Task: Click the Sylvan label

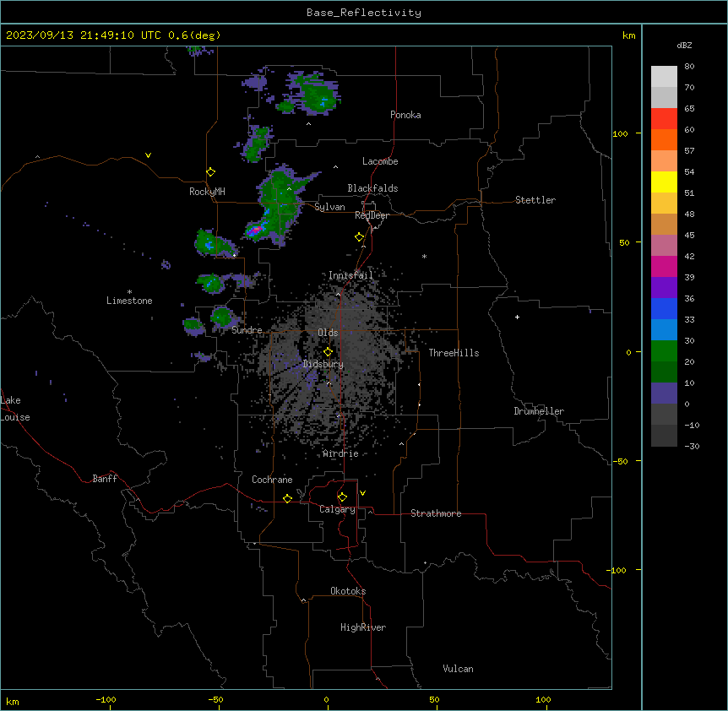Action: pos(329,207)
